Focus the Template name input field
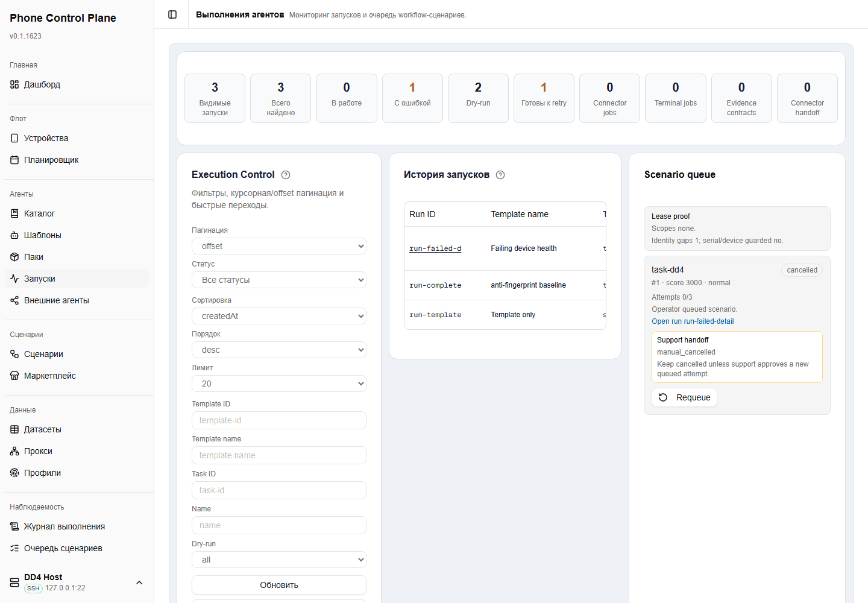 click(279, 455)
